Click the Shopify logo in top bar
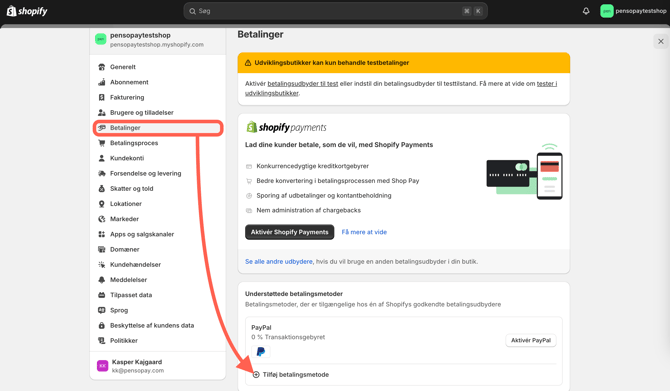This screenshot has height=391, width=670. 27,11
